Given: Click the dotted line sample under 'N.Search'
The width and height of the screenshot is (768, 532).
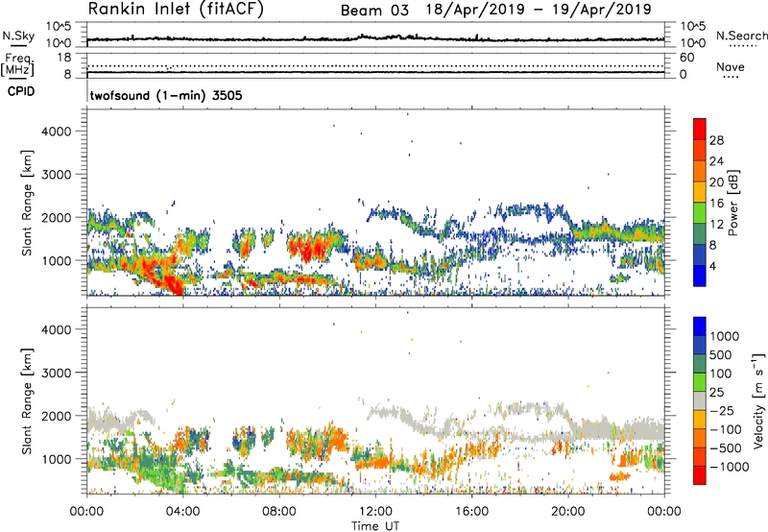Looking at the screenshot, I should point(743,46).
